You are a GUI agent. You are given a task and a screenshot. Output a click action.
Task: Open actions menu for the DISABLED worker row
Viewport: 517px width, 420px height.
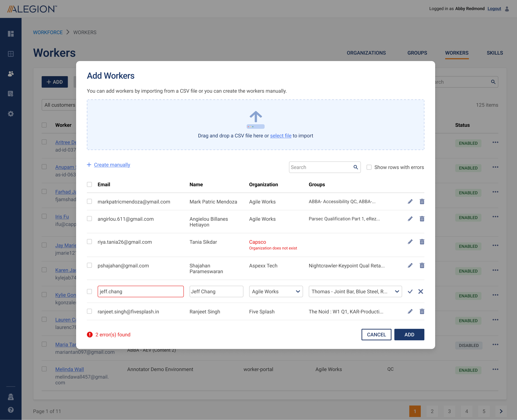(x=495, y=345)
